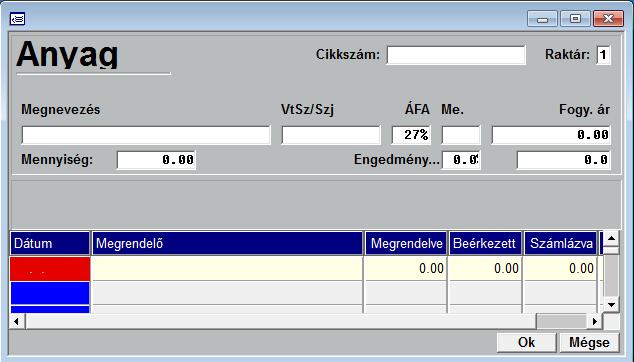Focus the Cikkszám input field

click(456, 55)
